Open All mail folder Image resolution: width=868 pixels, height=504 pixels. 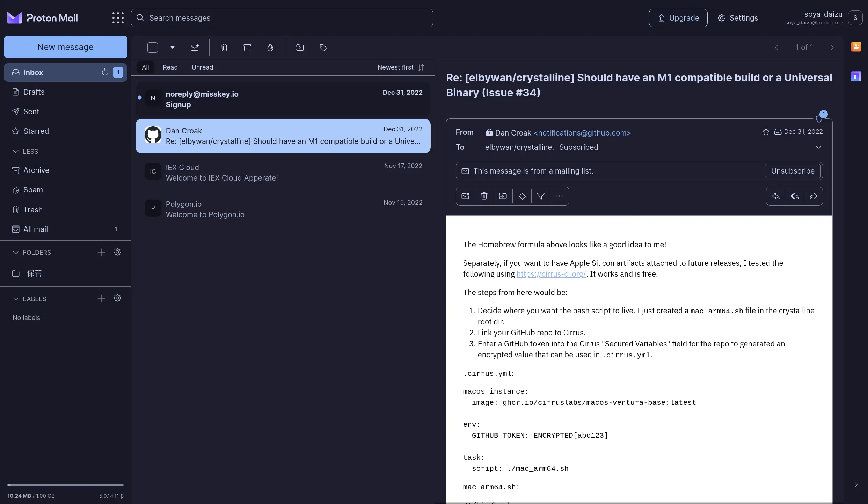[66, 229]
